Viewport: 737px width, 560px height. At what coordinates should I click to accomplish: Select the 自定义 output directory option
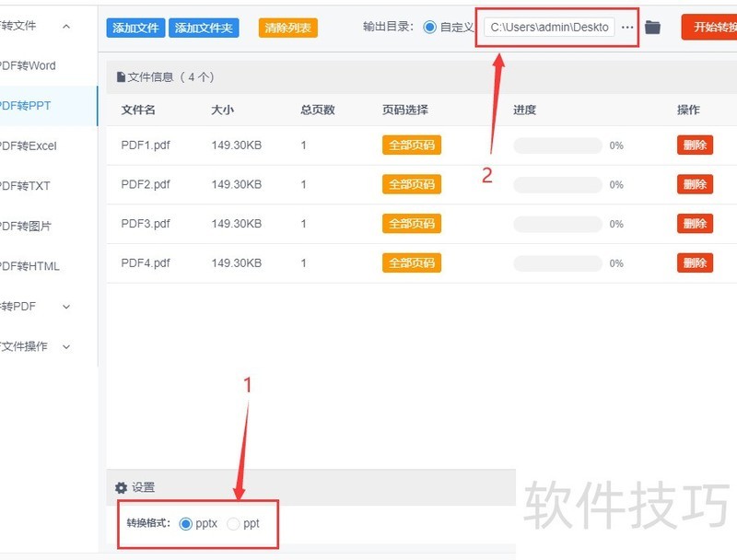click(431, 26)
